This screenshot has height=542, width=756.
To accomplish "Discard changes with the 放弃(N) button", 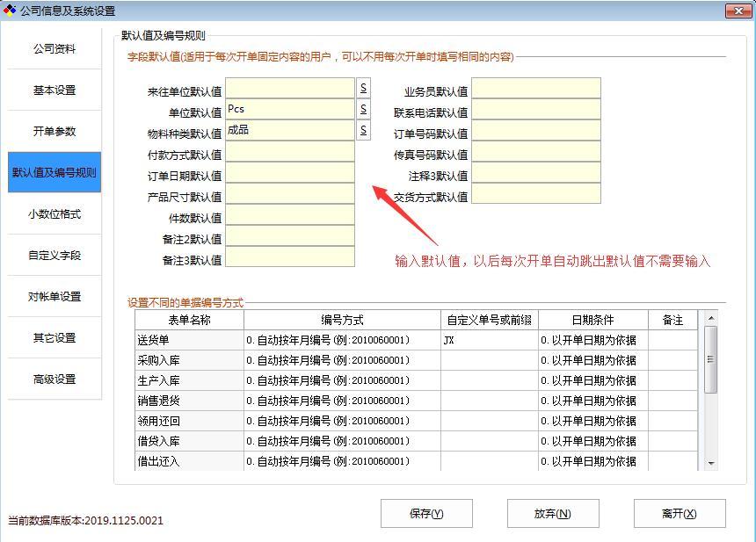I will (553, 514).
